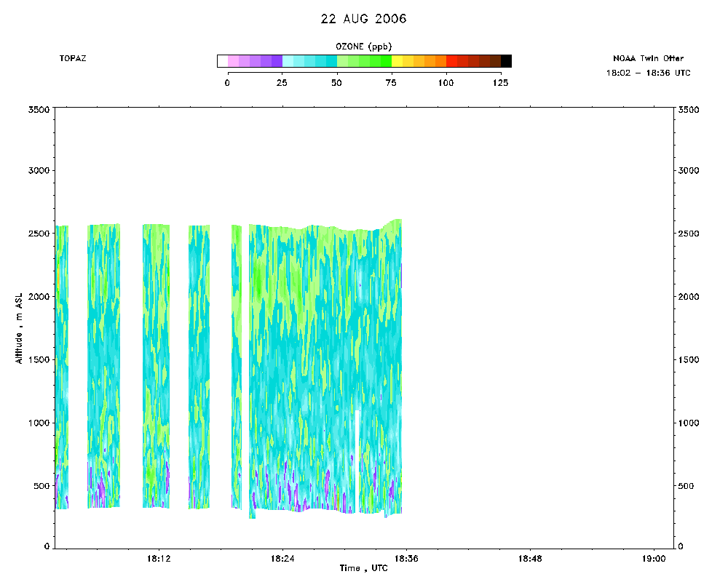Pick the bright green colorbar segment at 75
728x582 pixels.
[x=386, y=61]
